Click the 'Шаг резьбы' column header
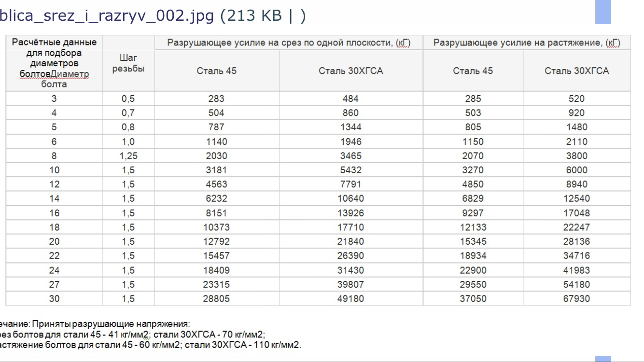644x362 pixels. (128, 63)
